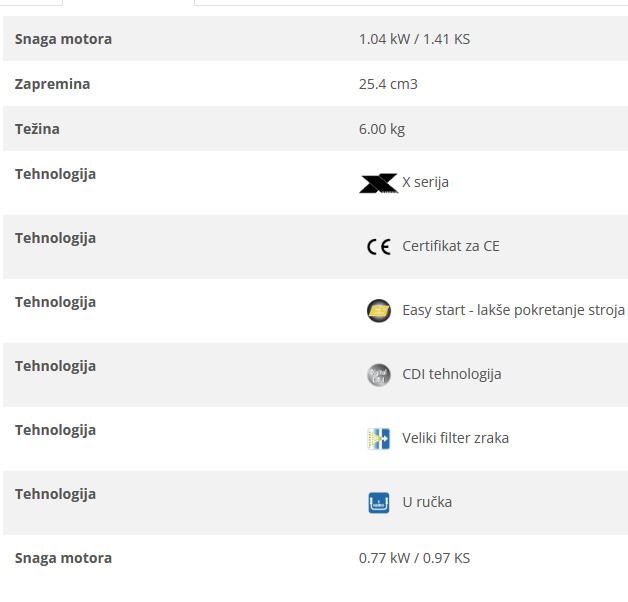Click the Veliki filter zraka label

tap(455, 438)
